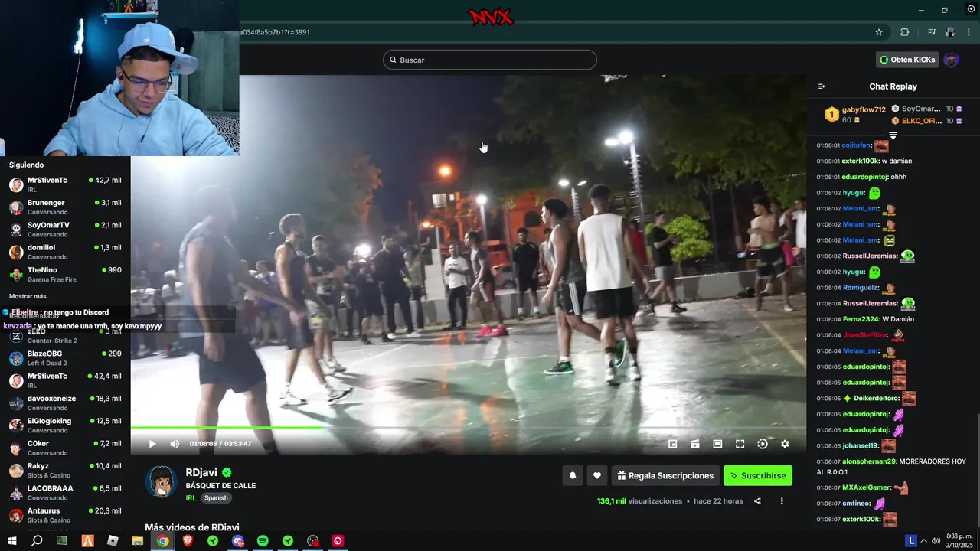Open mini player mode icon
The width and height of the screenshot is (980, 551).
click(673, 444)
